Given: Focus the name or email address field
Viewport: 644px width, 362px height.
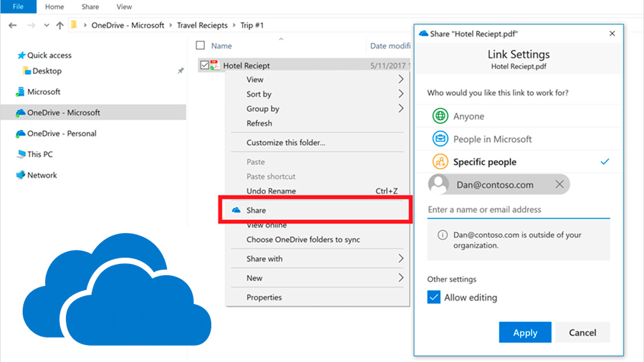Looking at the screenshot, I should click(x=519, y=210).
